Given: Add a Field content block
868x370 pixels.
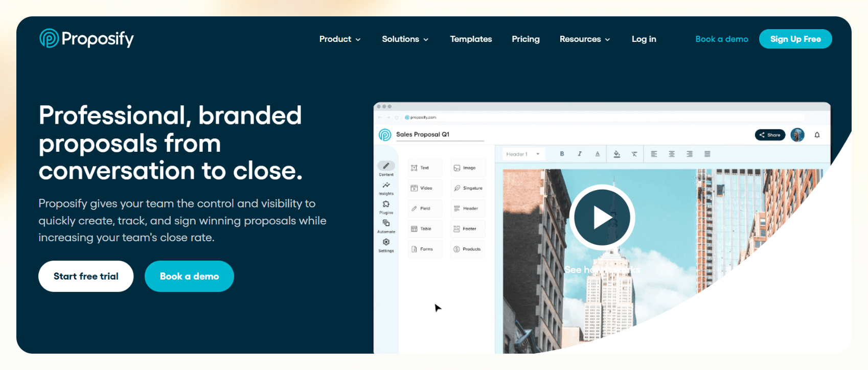Looking at the screenshot, I should pyautogui.click(x=425, y=209).
